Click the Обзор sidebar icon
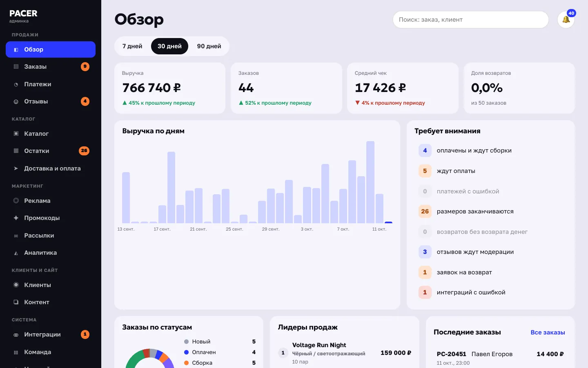 pyautogui.click(x=16, y=49)
